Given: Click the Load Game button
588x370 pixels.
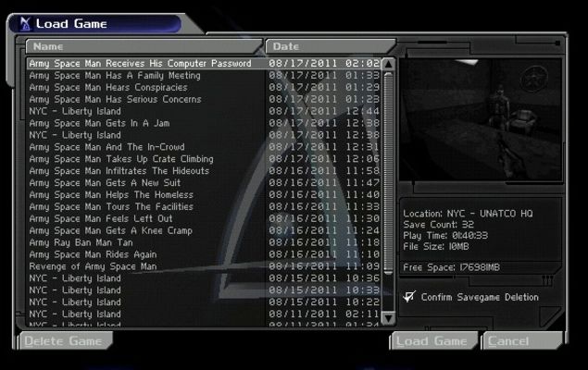Looking at the screenshot, I should click(433, 341).
